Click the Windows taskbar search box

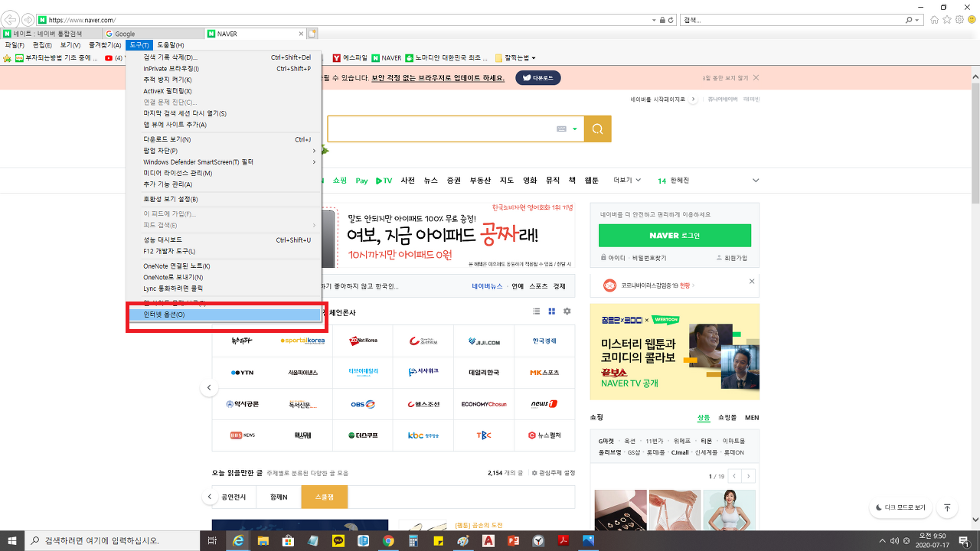[112, 540]
